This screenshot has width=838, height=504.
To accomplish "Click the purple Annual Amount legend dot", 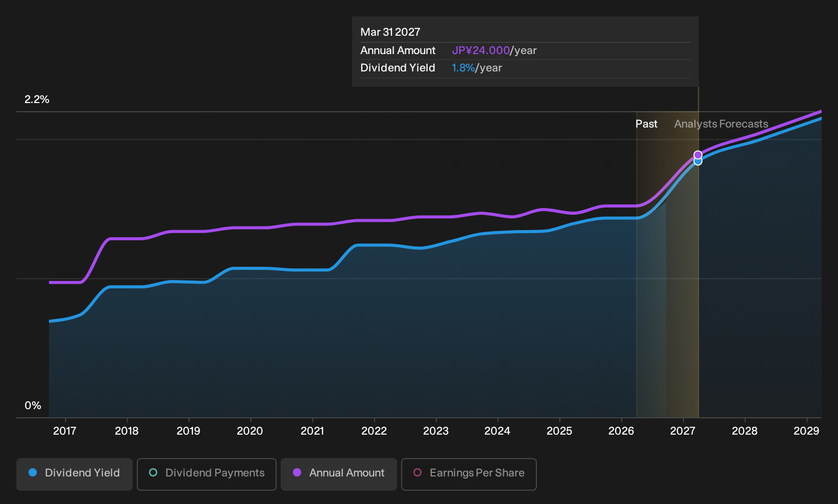I will tap(297, 472).
